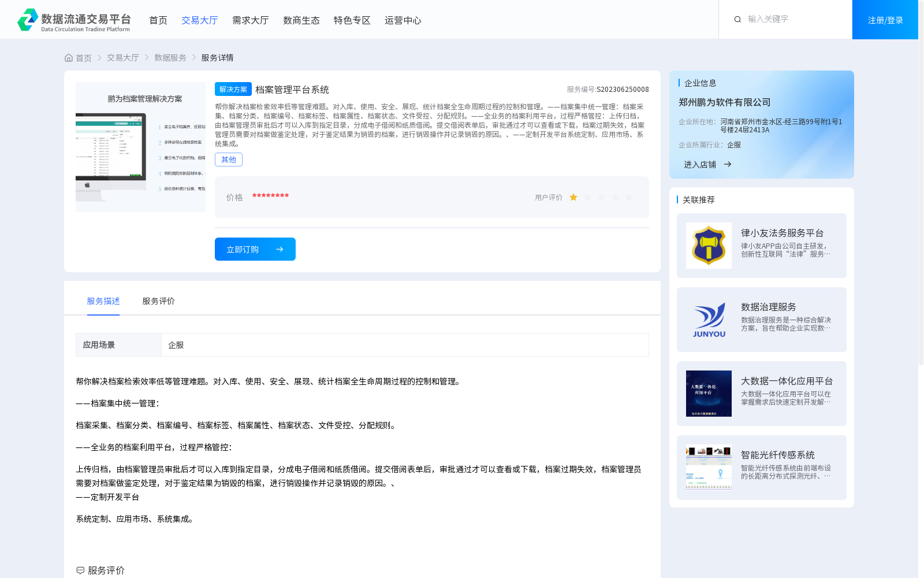Click the 企服 value in 应用场景 row
The image size is (924, 578).
[176, 345]
